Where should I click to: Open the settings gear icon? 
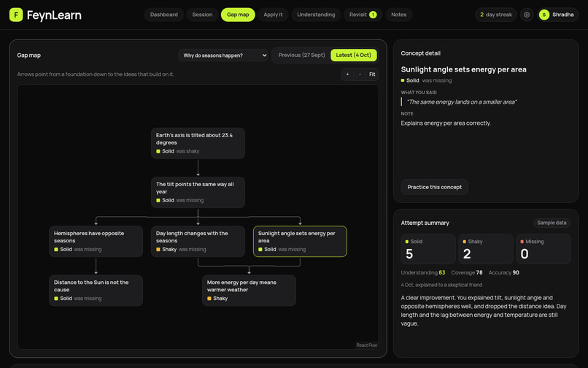527,15
